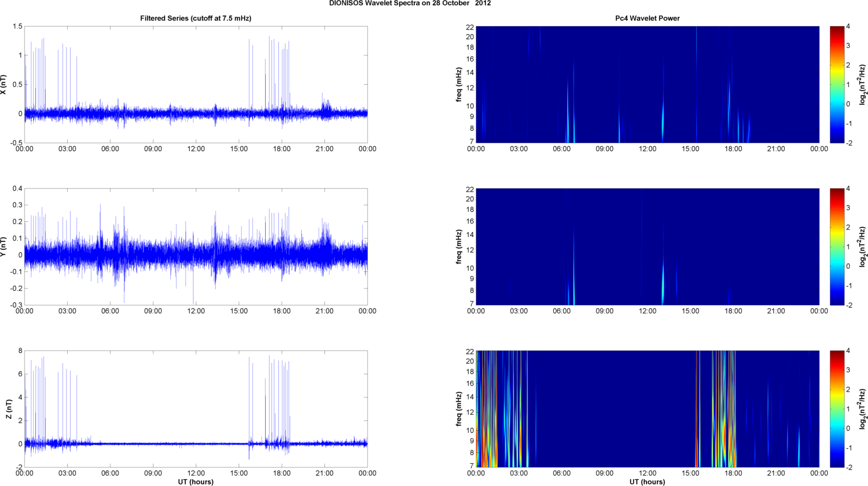Click 'freq (mHz)' label of top spectrogram
This screenshot has height=486, width=868.
click(459, 84)
